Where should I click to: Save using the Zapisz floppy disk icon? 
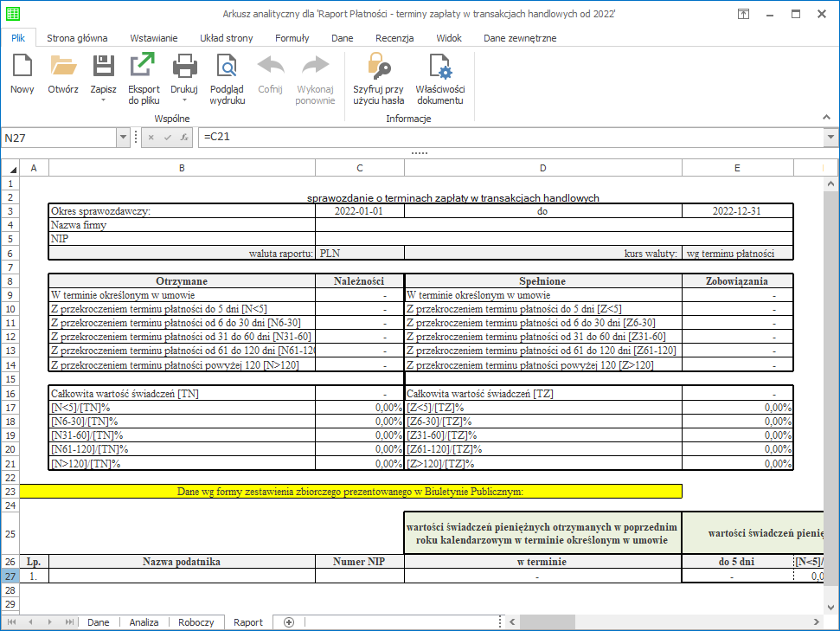pyautogui.click(x=104, y=67)
